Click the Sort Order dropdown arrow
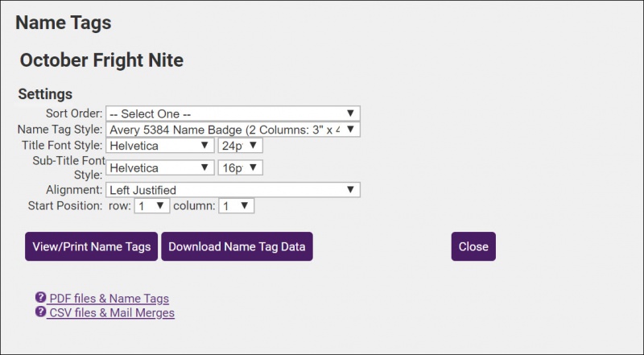The image size is (644, 355). tap(351, 114)
